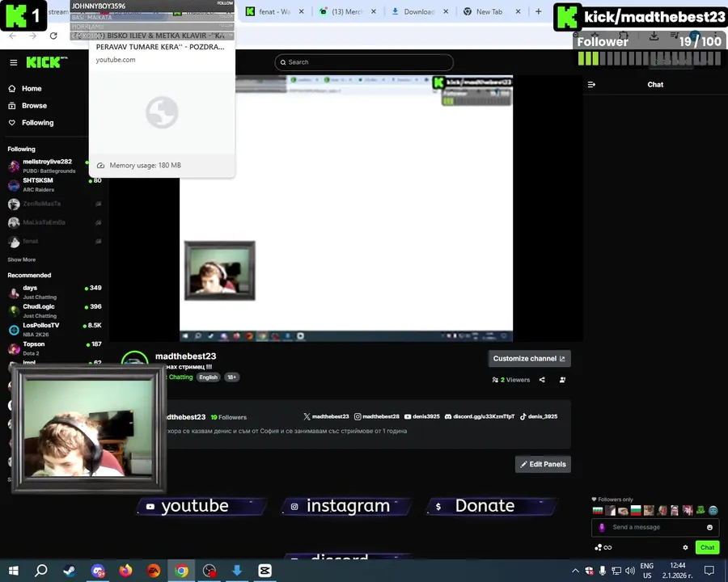The height and width of the screenshot is (582, 728).
Task: Click the instagram panel banner
Action: point(347,506)
